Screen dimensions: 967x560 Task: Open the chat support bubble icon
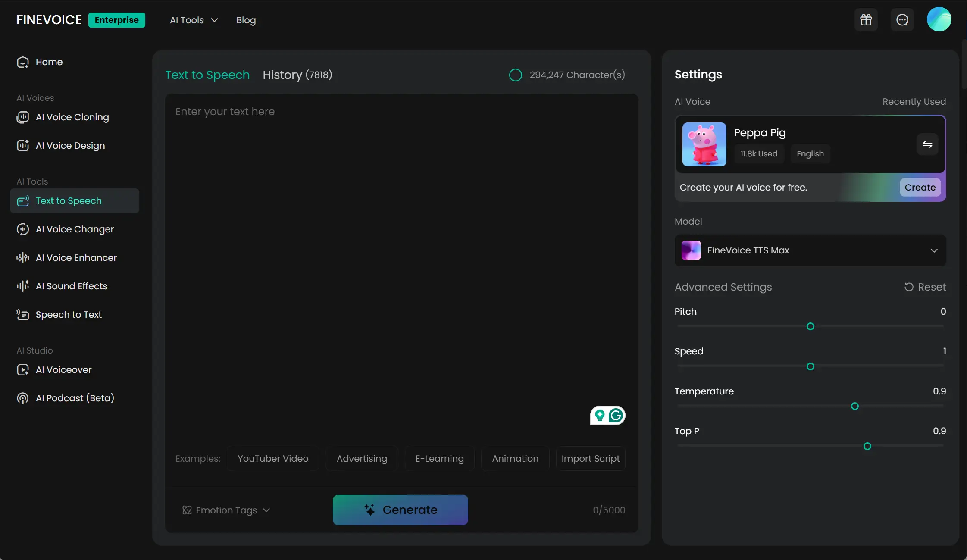[x=902, y=20]
